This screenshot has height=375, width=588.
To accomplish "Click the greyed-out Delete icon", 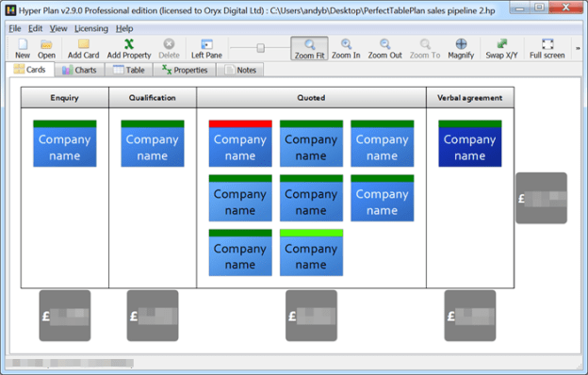I will click(x=169, y=49).
